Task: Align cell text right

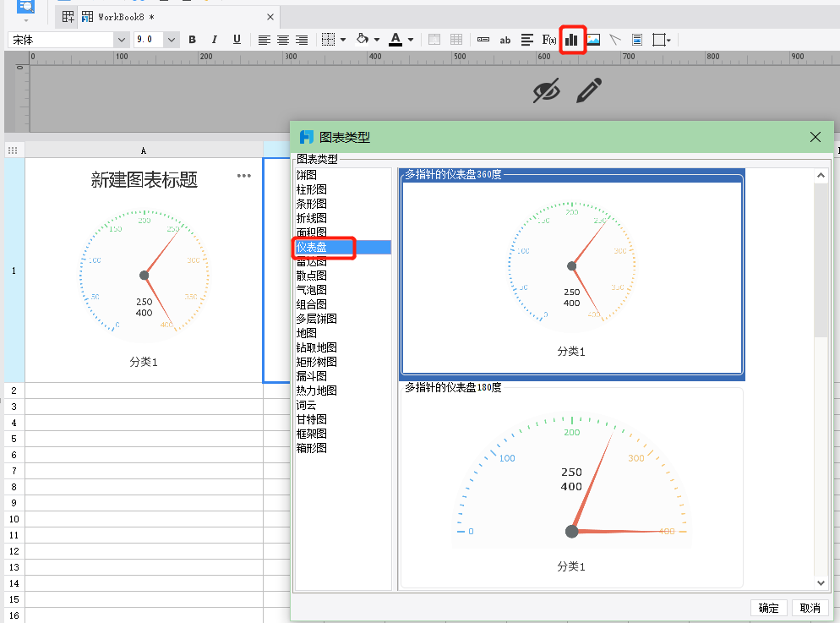Action: pos(302,40)
